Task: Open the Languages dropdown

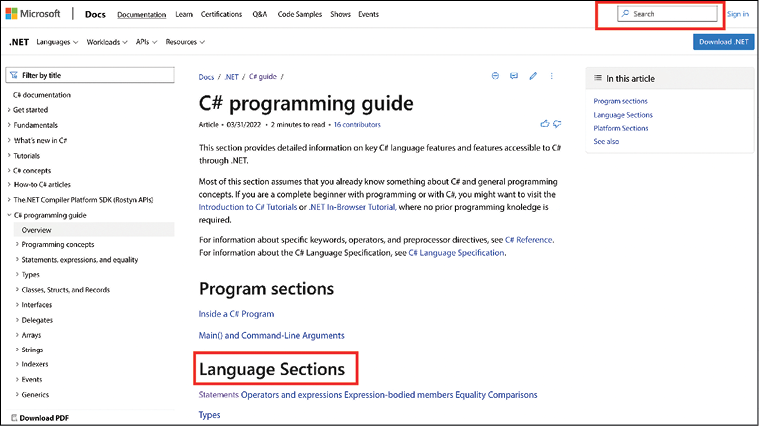Action: click(x=57, y=42)
